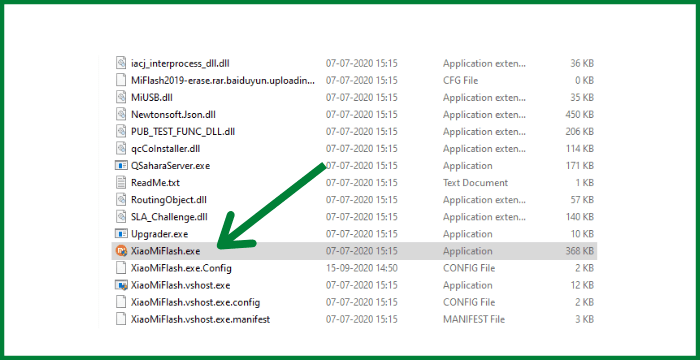Image resolution: width=700 pixels, height=360 pixels.
Task: Select the XiaoMiFlash.vshost.exe.manifest file name
Action: click(200, 319)
